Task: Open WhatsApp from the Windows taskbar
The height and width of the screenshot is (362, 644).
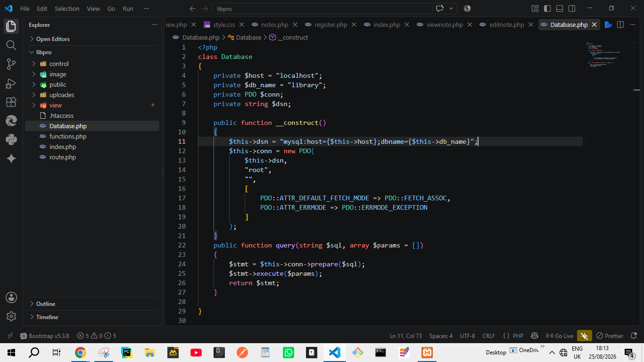Action: click(288, 352)
